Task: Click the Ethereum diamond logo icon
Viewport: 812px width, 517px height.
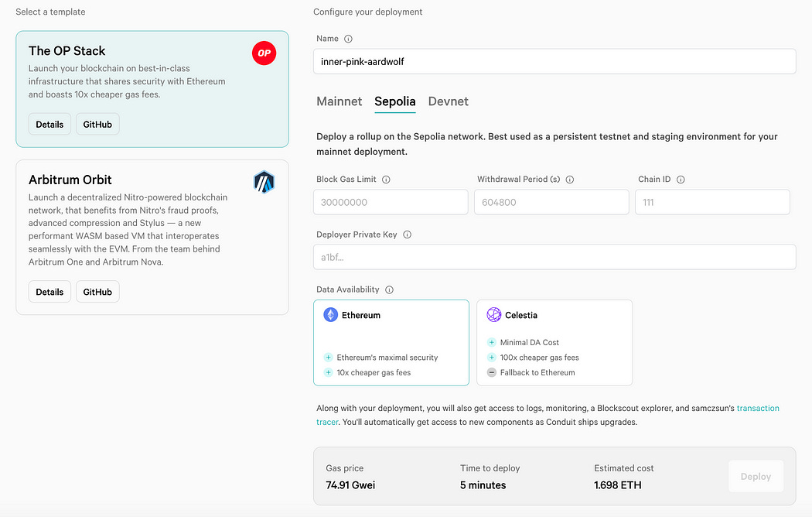Action: coord(330,314)
